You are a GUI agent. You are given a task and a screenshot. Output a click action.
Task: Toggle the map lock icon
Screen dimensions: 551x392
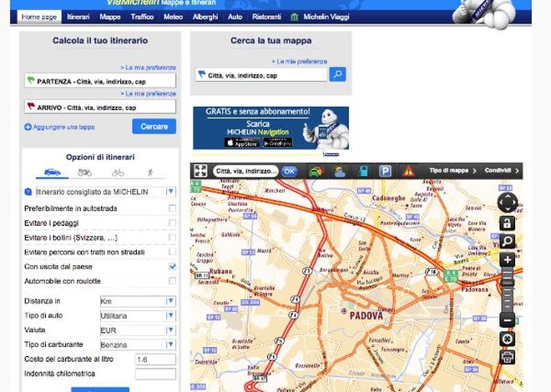point(507,224)
